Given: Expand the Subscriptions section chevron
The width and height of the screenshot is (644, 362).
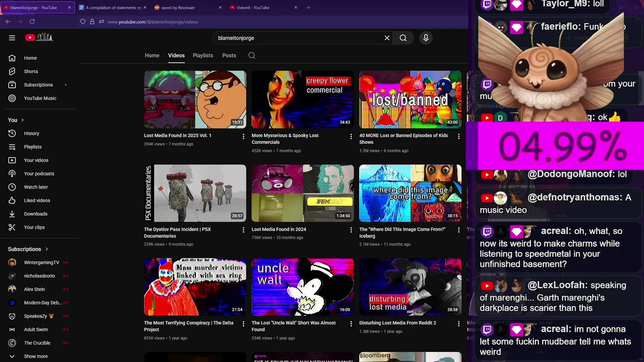Looking at the screenshot, I should pos(47,249).
